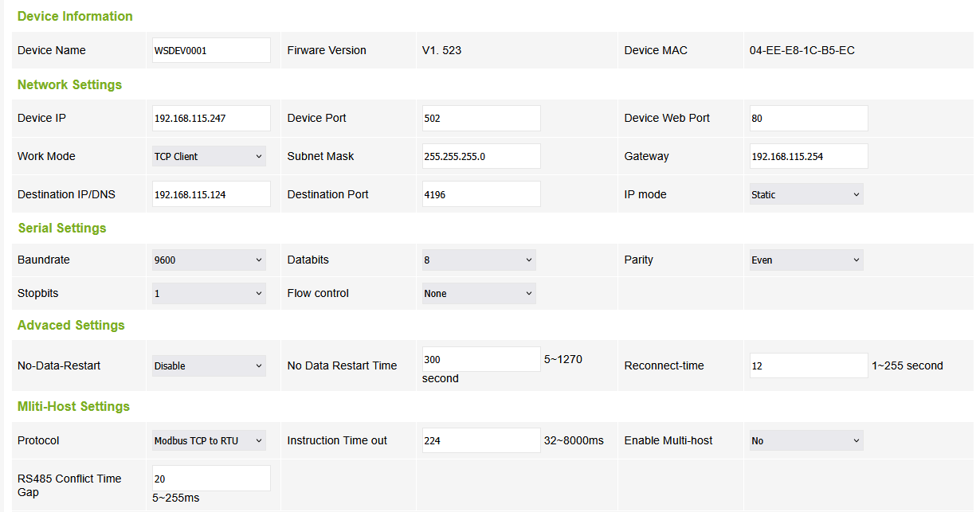The width and height of the screenshot is (980, 512).
Task: Focus the Gateway address field
Action: pyautogui.click(x=808, y=156)
